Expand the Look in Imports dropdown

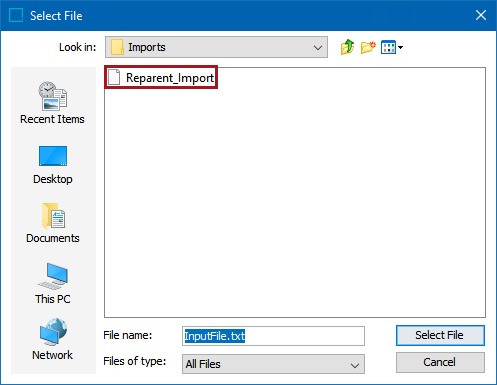(x=318, y=47)
